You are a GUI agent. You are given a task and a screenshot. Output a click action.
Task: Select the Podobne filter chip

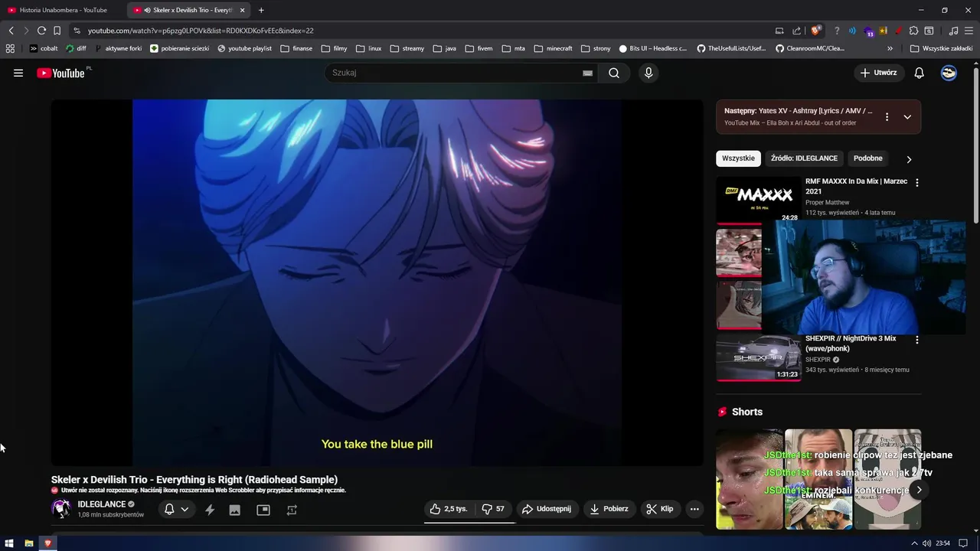(x=868, y=158)
